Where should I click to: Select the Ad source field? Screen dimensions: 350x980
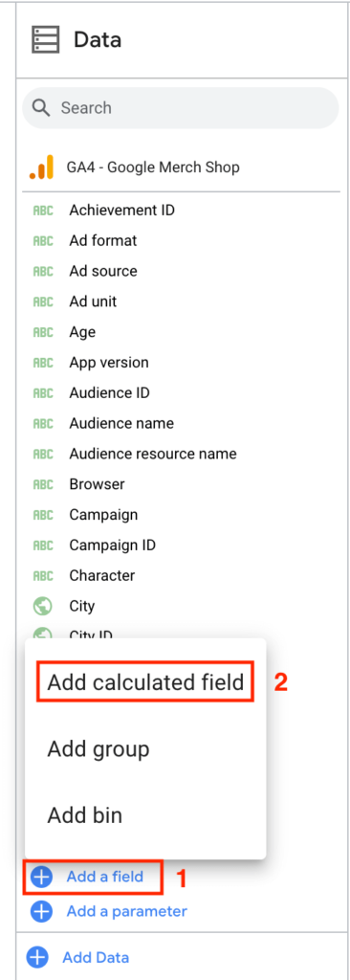point(103,271)
